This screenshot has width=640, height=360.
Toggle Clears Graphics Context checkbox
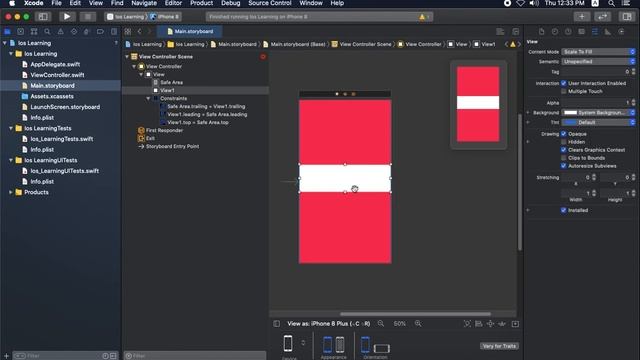click(x=564, y=150)
